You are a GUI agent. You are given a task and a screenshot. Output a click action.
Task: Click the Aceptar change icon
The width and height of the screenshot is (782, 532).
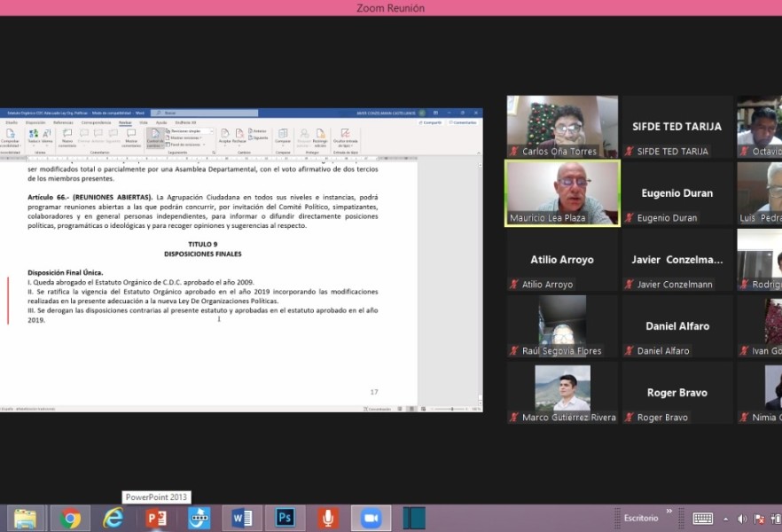[x=224, y=135]
